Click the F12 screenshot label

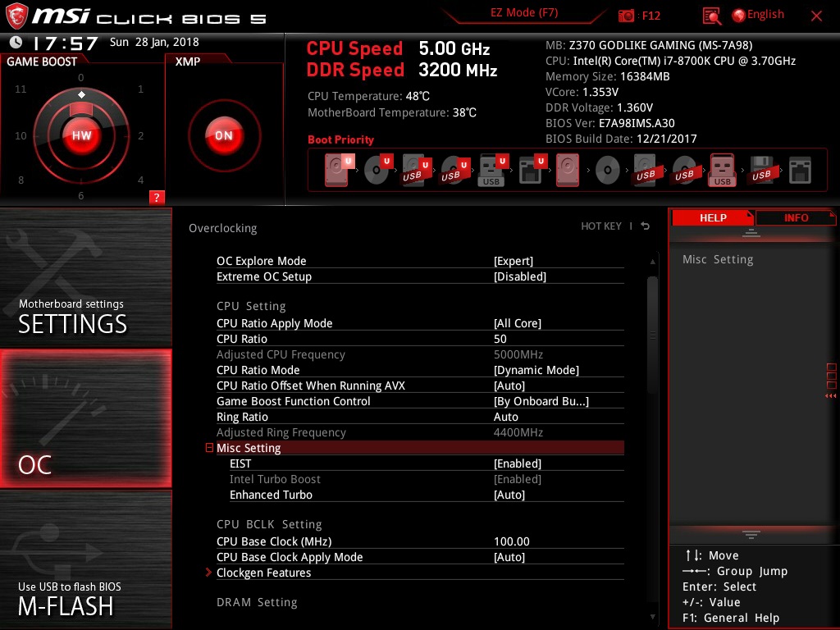[x=651, y=16]
